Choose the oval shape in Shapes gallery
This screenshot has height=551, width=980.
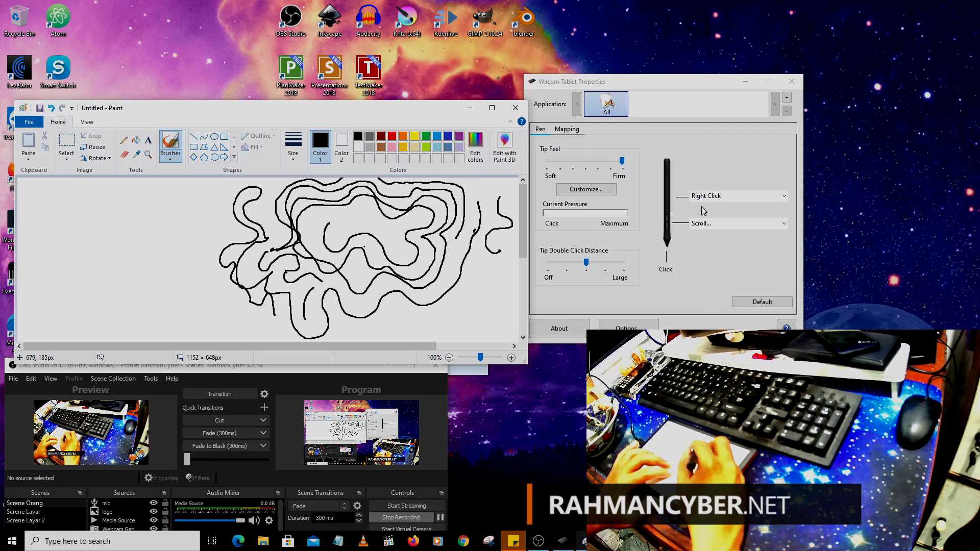214,136
